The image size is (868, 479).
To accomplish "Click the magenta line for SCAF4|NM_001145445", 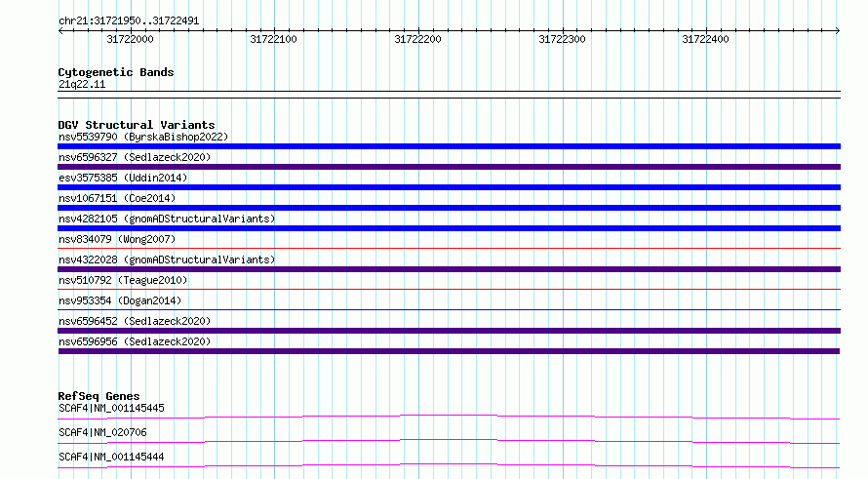I will click(449, 417).
